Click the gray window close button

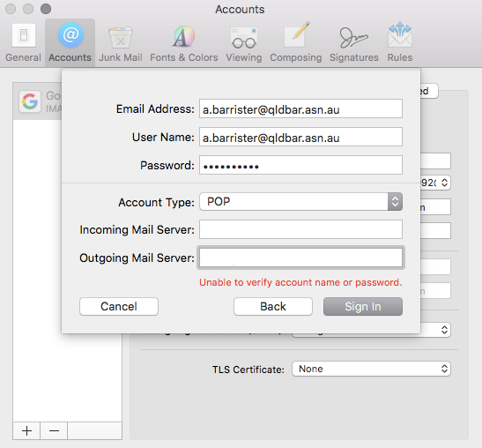[11, 9]
